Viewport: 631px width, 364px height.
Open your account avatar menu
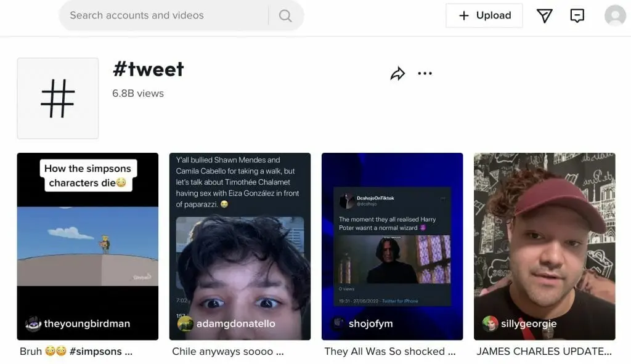tap(614, 15)
